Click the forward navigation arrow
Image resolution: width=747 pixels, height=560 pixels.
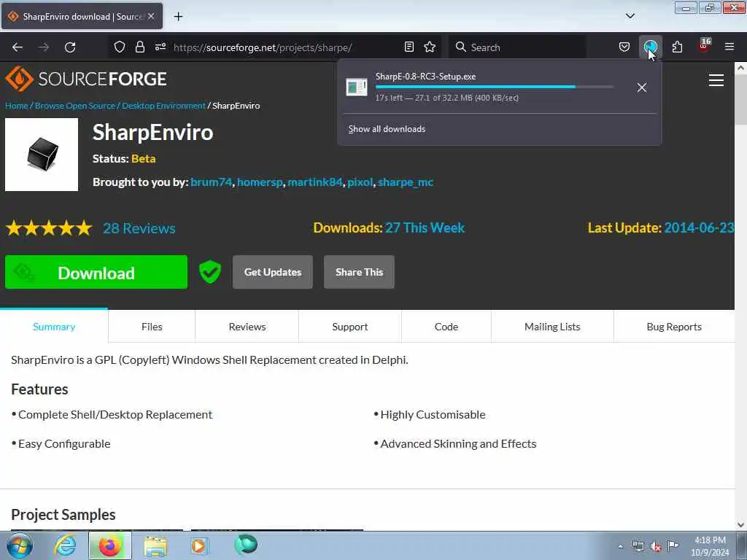point(44,47)
